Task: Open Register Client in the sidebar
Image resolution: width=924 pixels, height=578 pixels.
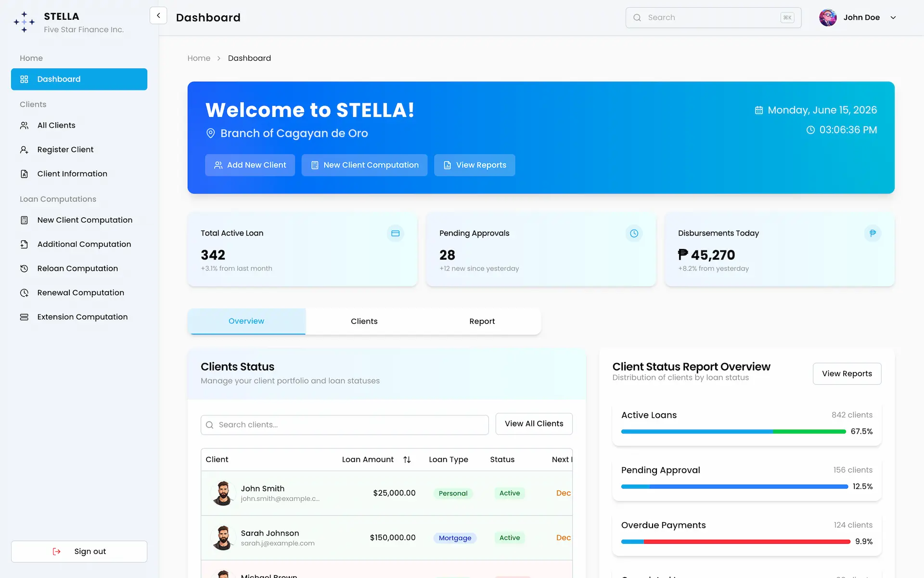Action: tap(79, 150)
